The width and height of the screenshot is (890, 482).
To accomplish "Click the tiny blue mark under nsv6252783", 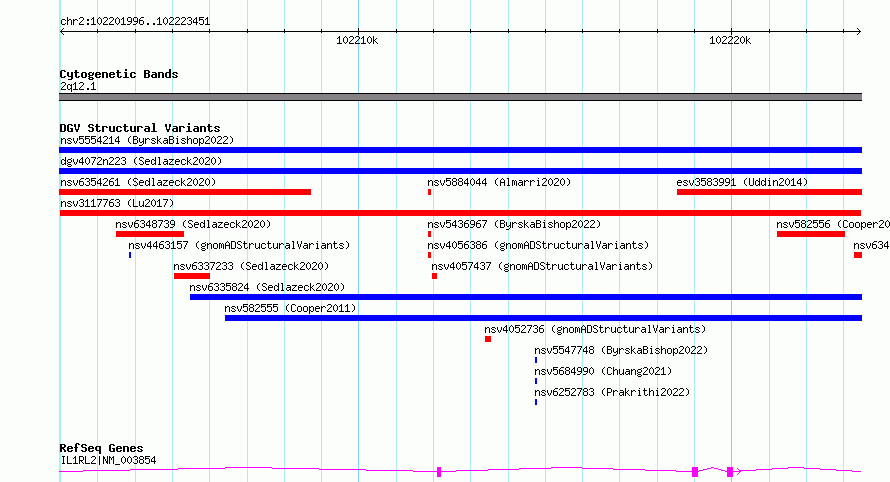I will 536,402.
